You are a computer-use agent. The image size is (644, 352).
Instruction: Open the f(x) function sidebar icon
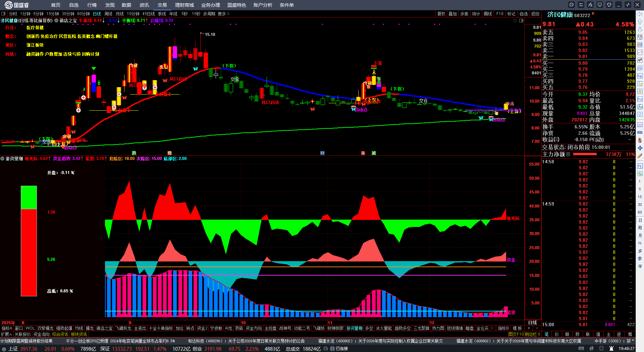(x=640, y=107)
